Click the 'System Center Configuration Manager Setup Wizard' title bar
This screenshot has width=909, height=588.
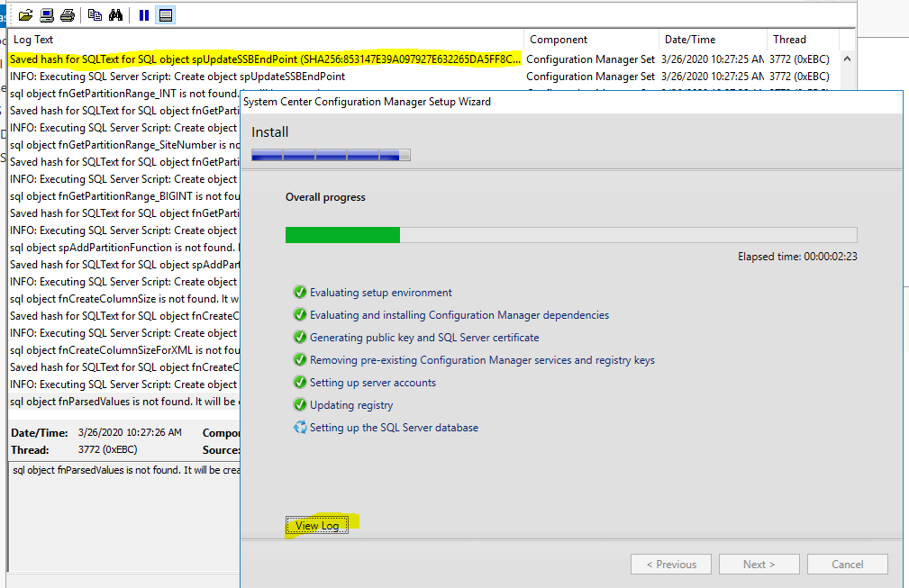(x=571, y=102)
